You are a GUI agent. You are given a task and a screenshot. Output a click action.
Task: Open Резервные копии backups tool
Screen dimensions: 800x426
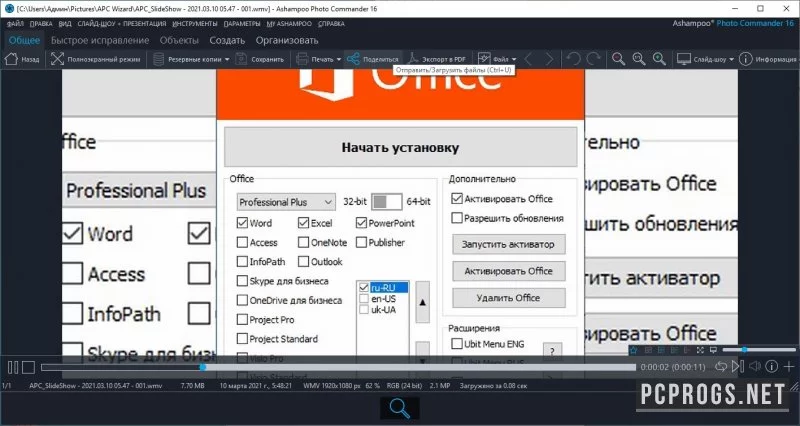(159, 59)
